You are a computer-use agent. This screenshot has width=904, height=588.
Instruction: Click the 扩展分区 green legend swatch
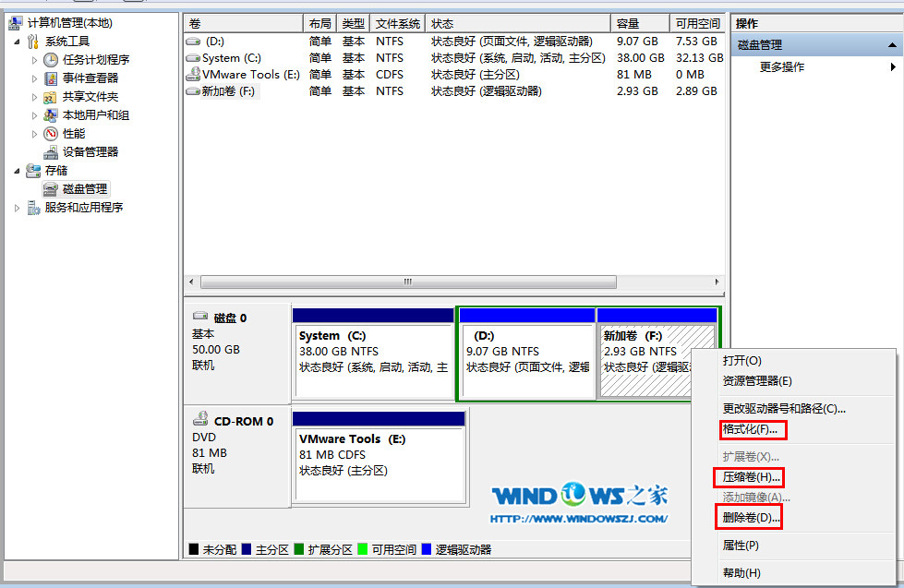pos(298,549)
